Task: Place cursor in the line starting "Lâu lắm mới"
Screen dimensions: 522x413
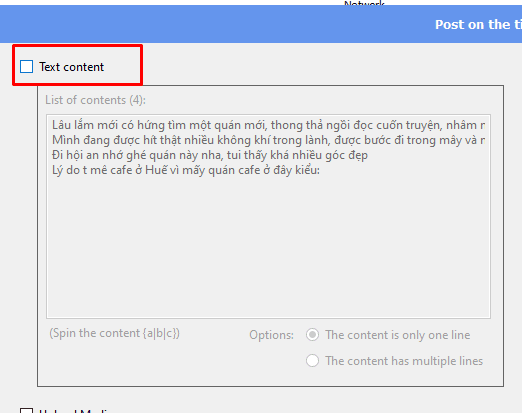Action: tap(268, 125)
